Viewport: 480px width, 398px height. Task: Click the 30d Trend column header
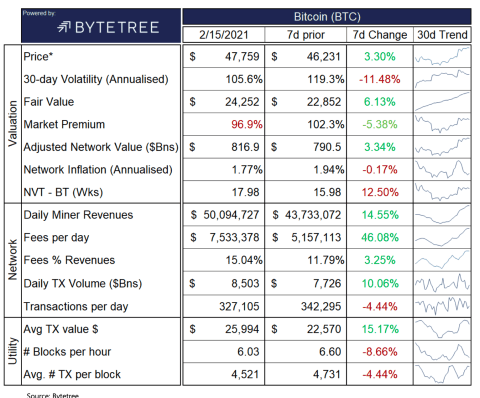tap(442, 35)
